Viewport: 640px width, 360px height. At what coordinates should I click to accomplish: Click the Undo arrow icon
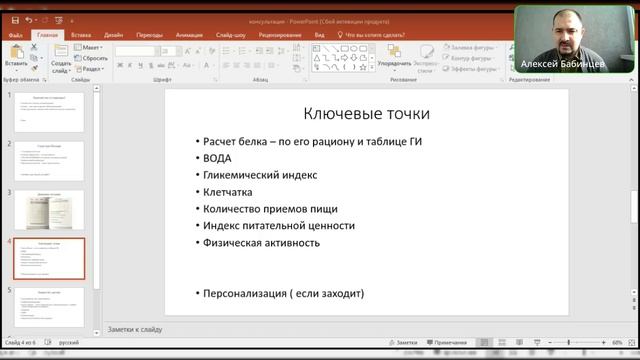coord(29,20)
